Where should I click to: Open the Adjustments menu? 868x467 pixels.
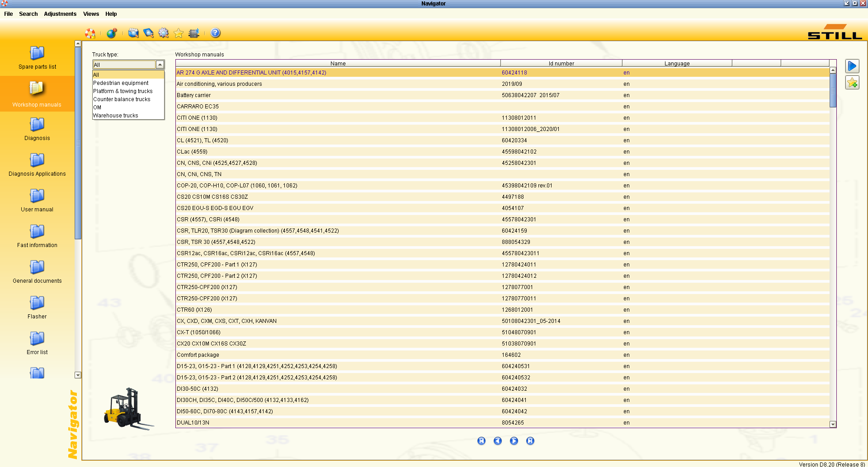pyautogui.click(x=60, y=14)
